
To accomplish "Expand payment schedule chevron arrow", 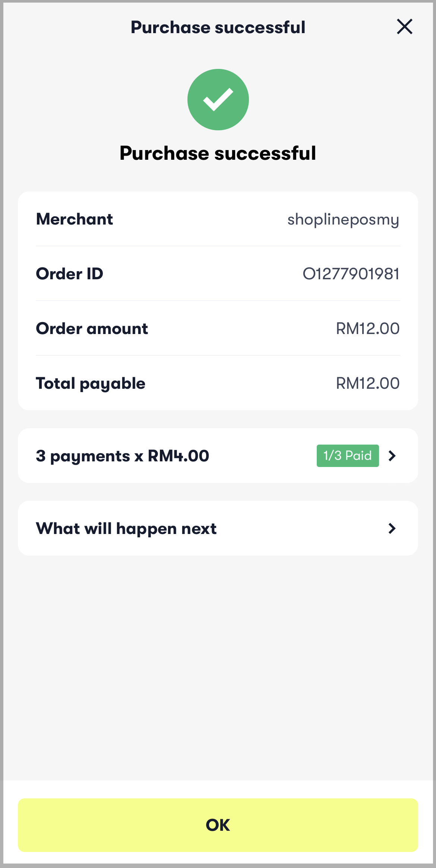I will [x=392, y=455].
